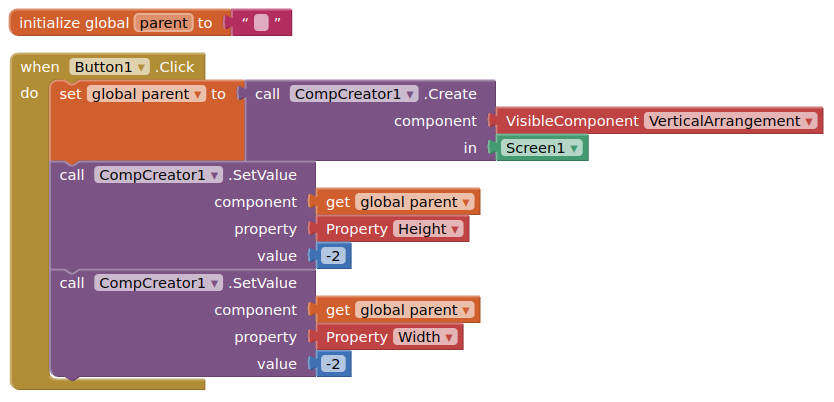The image size is (834, 402).
Task: Open CompCreator1 dropdown in Create call block
Action: tap(354, 94)
